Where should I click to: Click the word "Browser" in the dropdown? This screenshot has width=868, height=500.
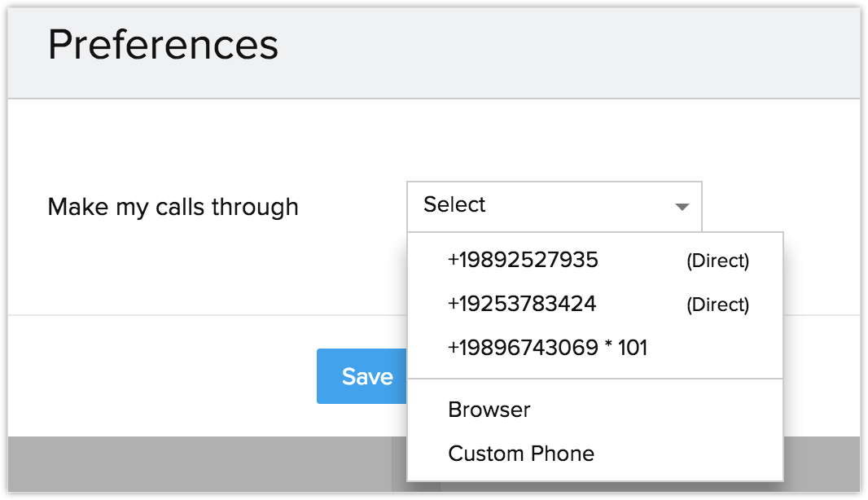489,410
